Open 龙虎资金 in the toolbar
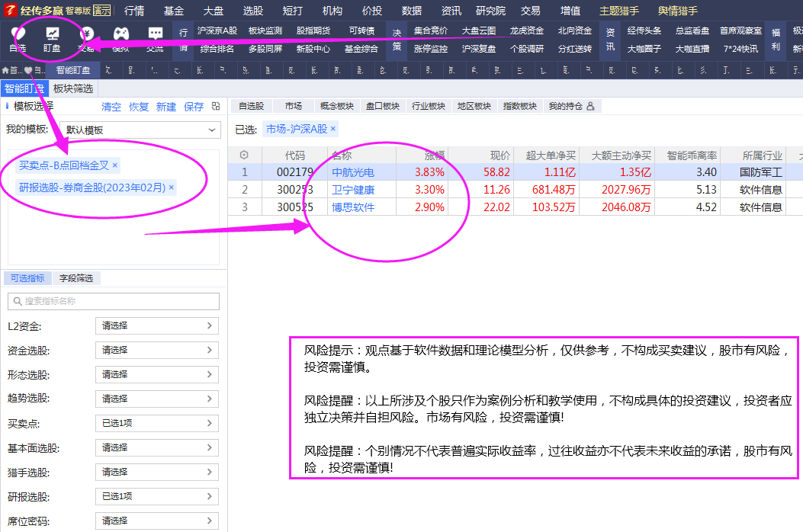Screen dimensions: 803x532 point(526,30)
